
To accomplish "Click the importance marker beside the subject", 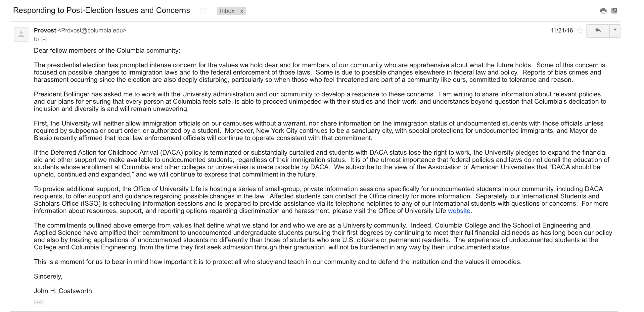I will tap(204, 11).
